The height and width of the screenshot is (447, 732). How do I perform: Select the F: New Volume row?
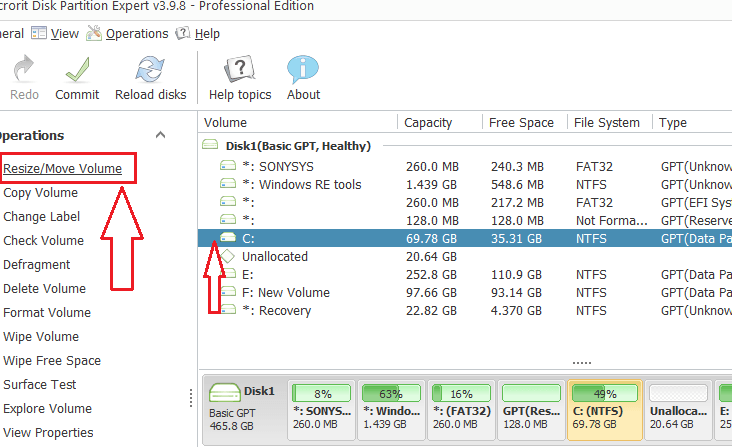[x=465, y=293]
